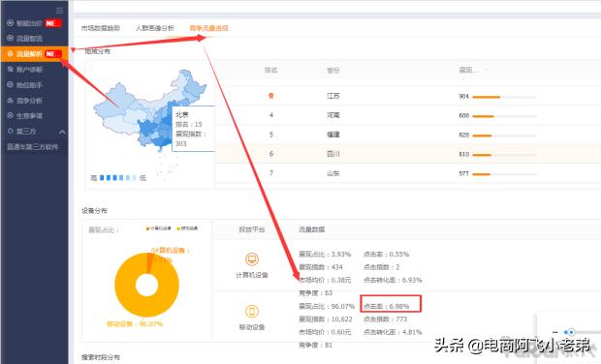Toggle 移动设备 legend in the donut chart

[x=187, y=228]
